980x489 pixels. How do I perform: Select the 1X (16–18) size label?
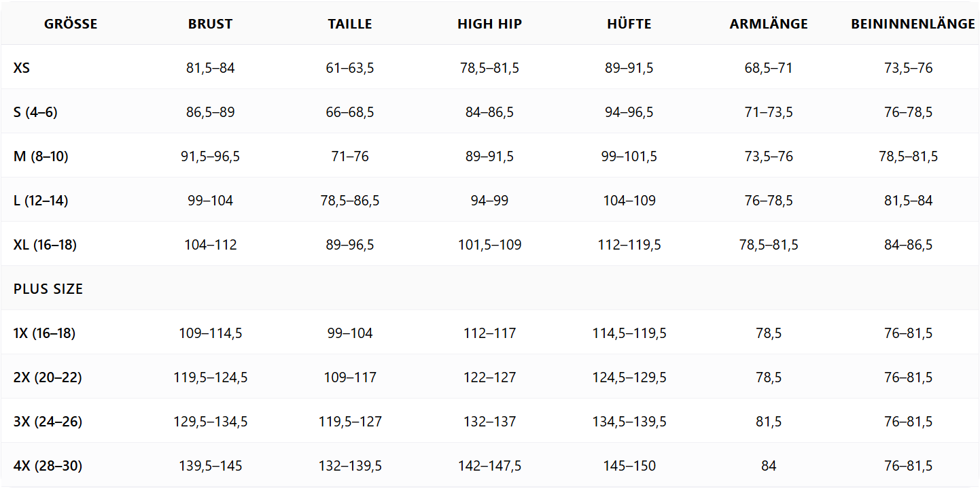click(44, 333)
